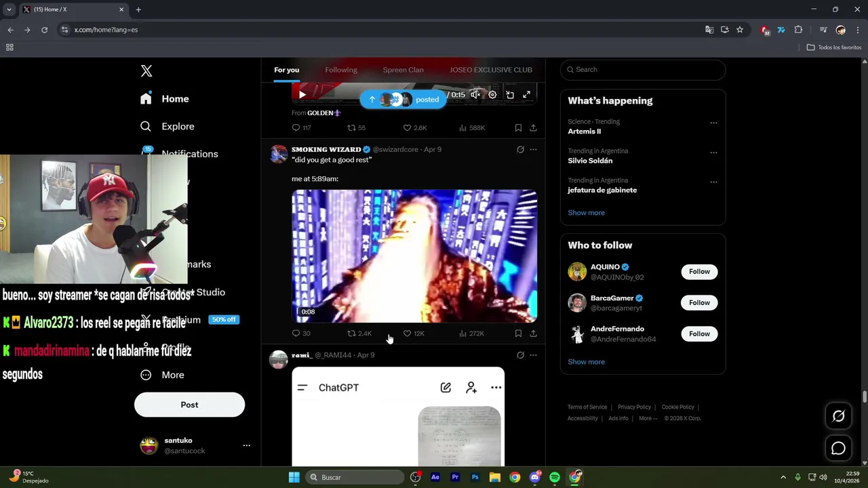Enter fullscreen on the top video

pyautogui.click(x=526, y=95)
